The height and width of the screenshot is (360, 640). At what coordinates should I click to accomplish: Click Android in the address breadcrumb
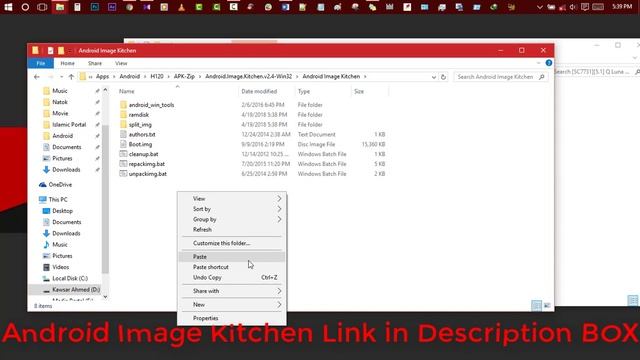click(129, 76)
